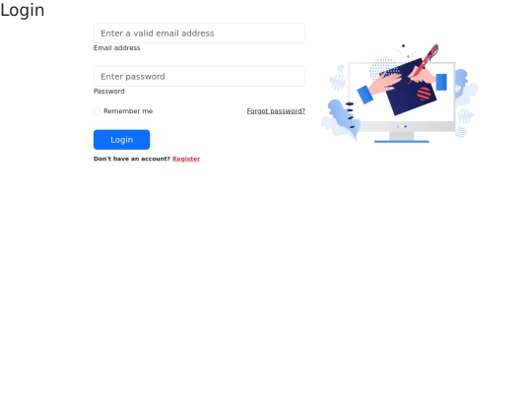Screen dimensions: 532x399
Task: Focus the Enter password field
Action: [199, 76]
